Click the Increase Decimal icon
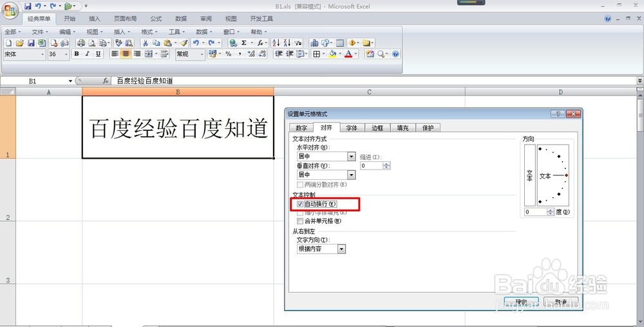Viewport: 644px width, 327px height. click(251, 54)
